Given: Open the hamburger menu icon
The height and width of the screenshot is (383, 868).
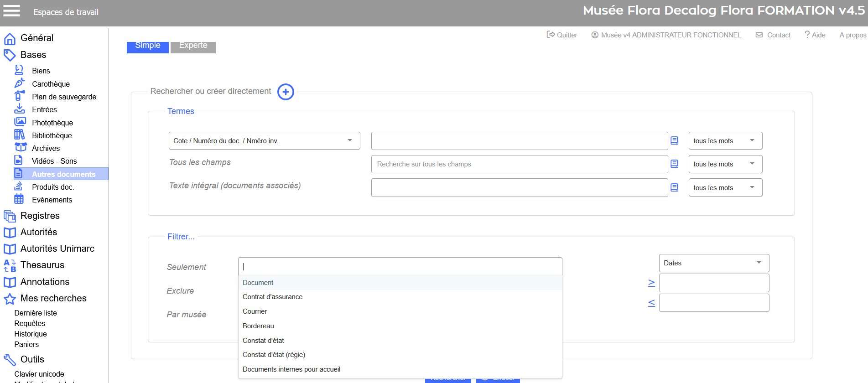Looking at the screenshot, I should coord(12,10).
